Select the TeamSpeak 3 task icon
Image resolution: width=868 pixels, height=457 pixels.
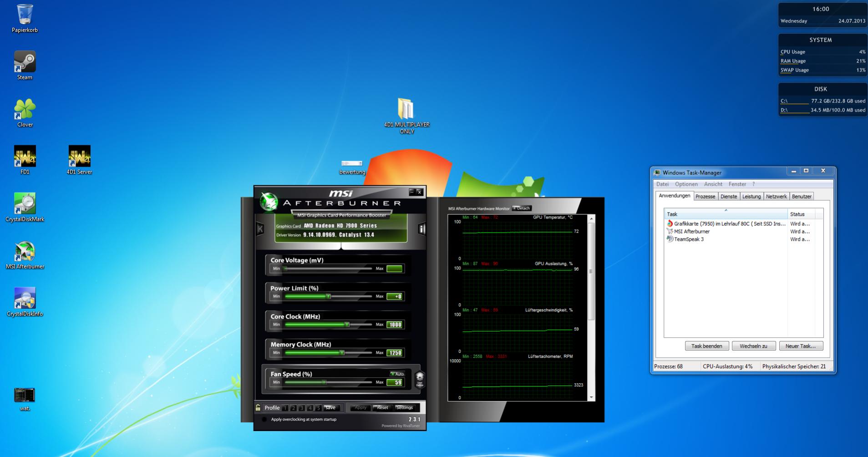670,239
